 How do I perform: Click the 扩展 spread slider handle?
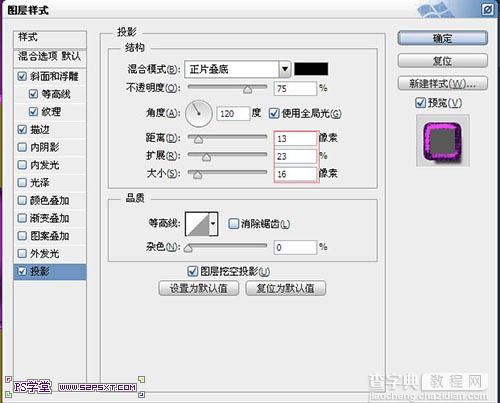point(206,157)
